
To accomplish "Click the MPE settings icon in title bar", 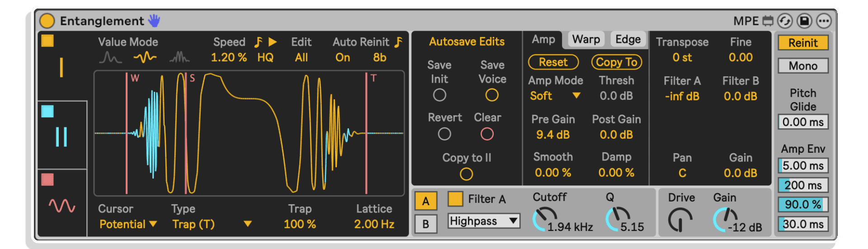I will pos(768,21).
